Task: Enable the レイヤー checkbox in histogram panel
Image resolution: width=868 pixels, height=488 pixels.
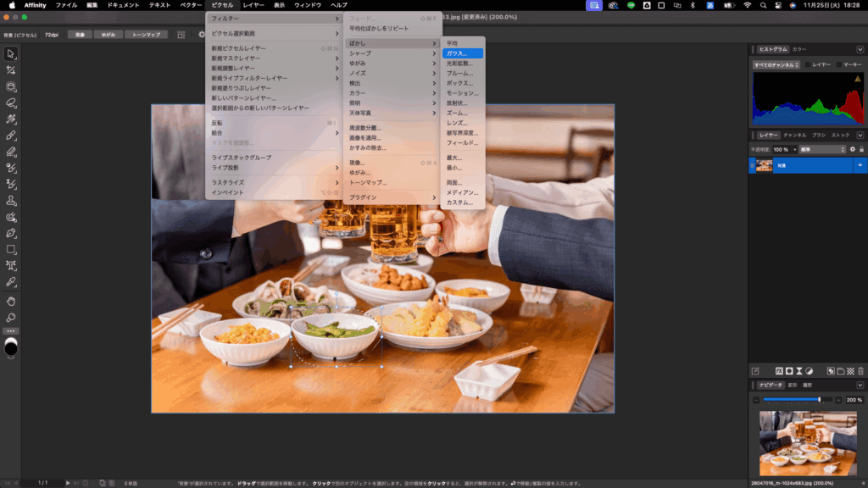Action: coord(808,64)
